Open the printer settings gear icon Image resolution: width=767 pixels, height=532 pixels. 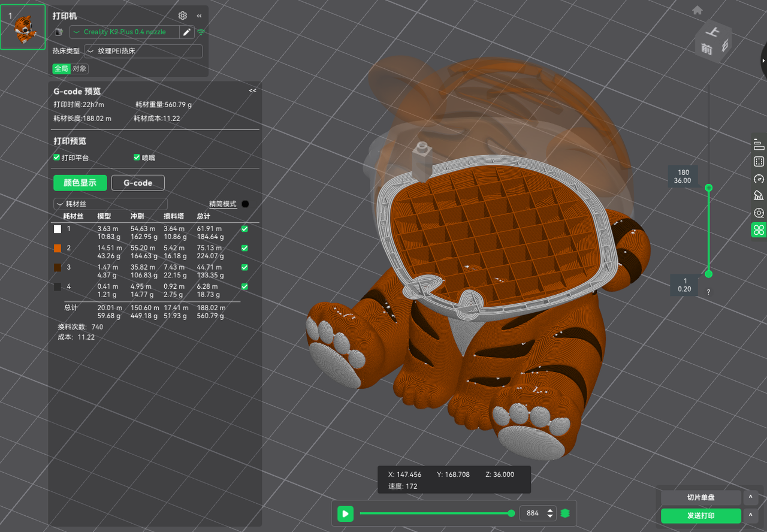coord(183,16)
